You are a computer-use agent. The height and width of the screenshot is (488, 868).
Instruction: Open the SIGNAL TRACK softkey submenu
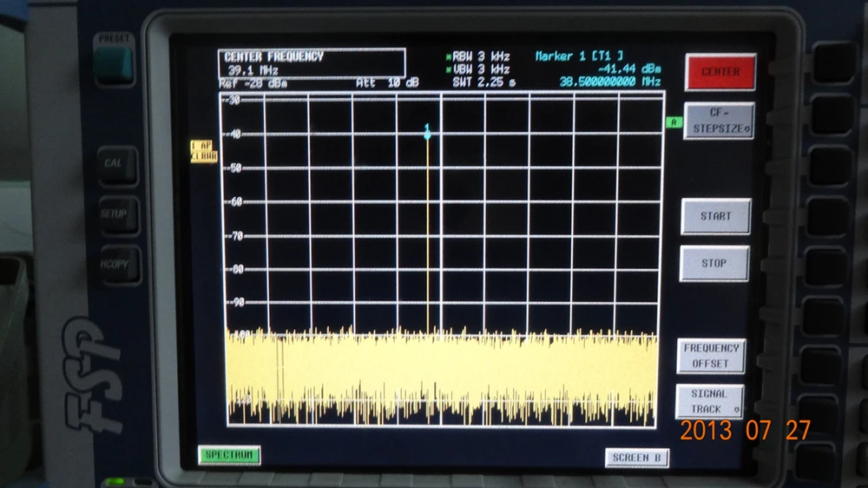pos(709,401)
